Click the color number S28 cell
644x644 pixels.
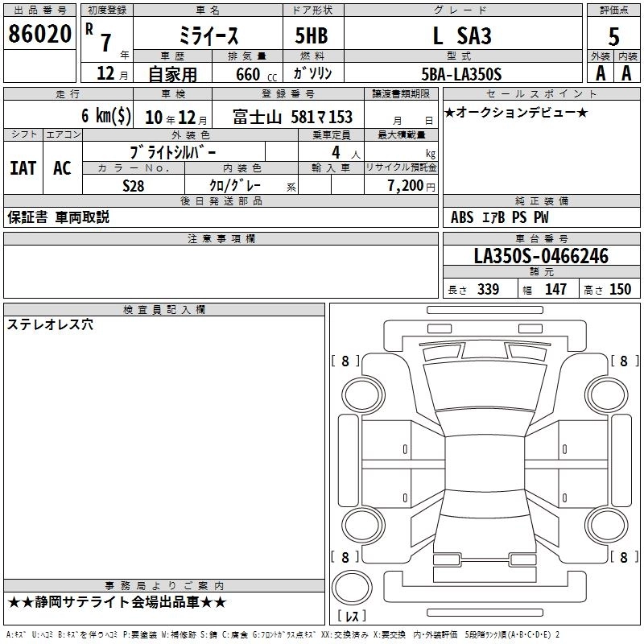pos(134,185)
